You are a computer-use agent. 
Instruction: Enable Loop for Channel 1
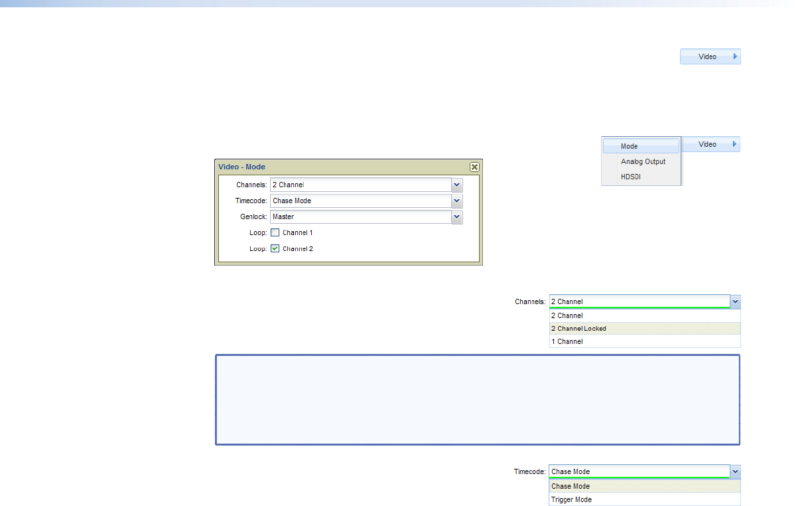[275, 233]
